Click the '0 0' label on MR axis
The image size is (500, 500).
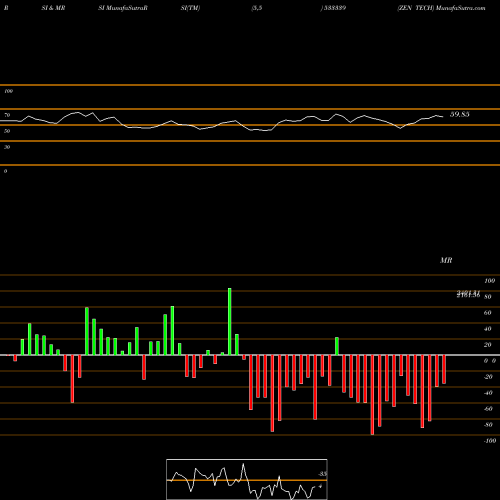pyautogui.click(x=490, y=361)
